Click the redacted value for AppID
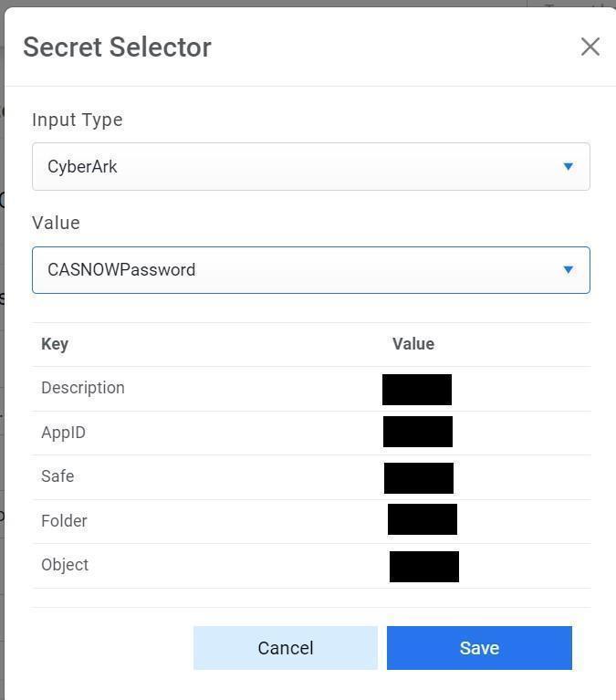616x700 pixels. 418,432
